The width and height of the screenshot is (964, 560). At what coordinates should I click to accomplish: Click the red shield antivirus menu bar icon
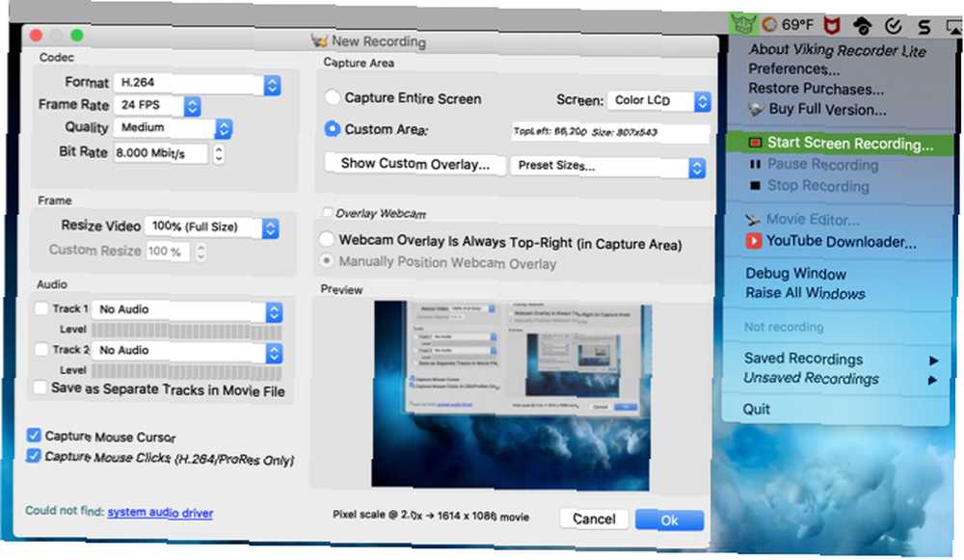(832, 25)
